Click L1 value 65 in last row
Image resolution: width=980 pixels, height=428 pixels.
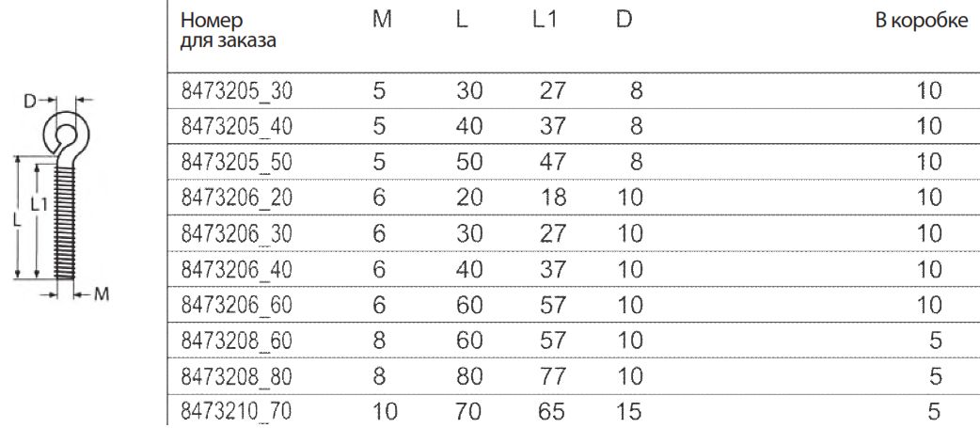[x=552, y=412]
